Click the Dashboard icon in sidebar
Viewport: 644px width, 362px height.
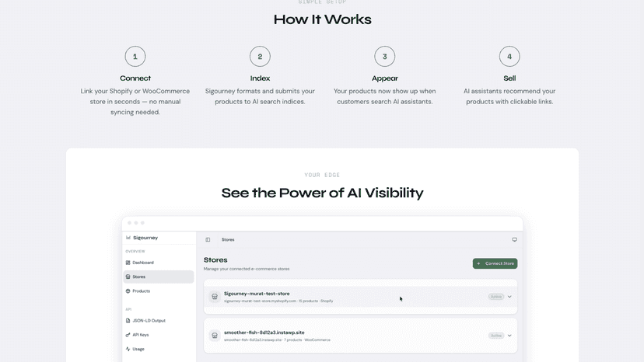[x=128, y=263]
